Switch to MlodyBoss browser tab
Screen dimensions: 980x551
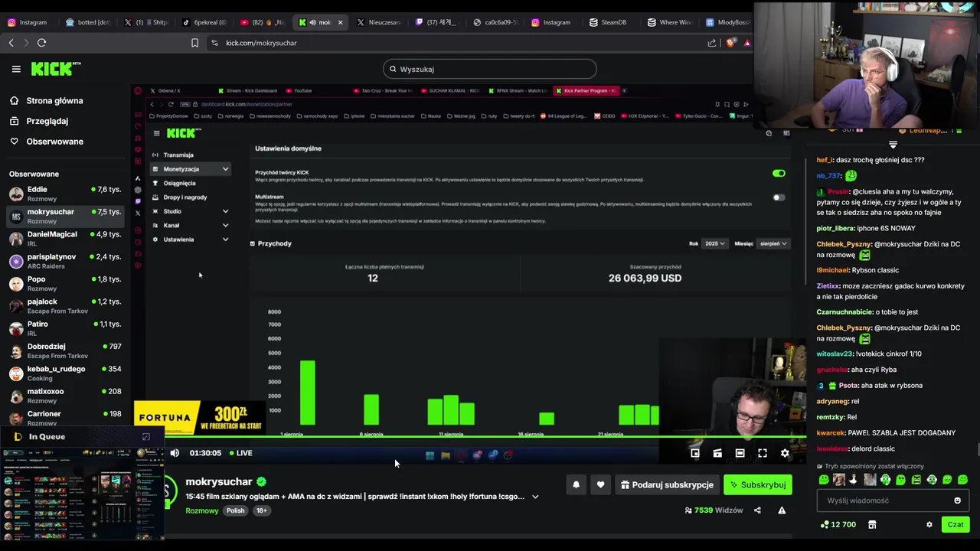point(727,22)
